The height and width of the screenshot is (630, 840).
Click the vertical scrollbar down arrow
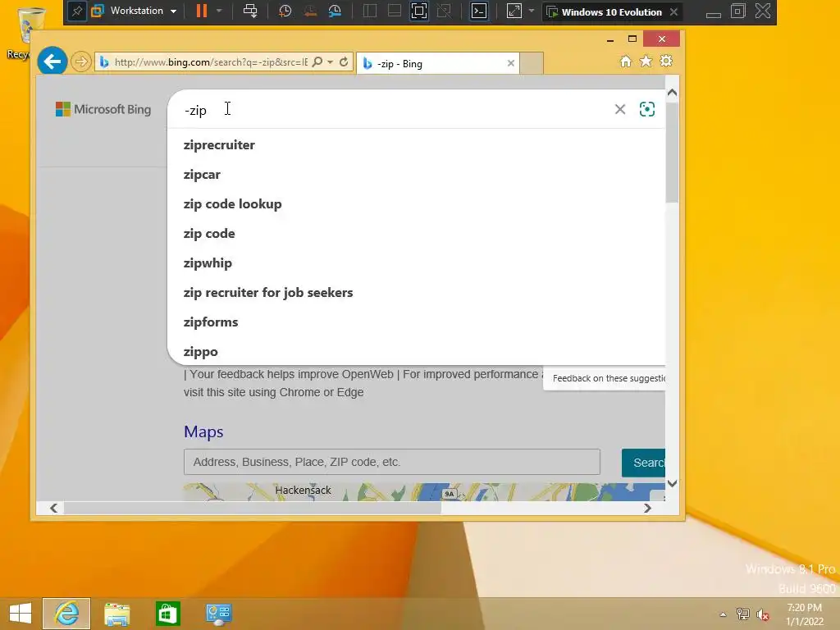(673, 483)
